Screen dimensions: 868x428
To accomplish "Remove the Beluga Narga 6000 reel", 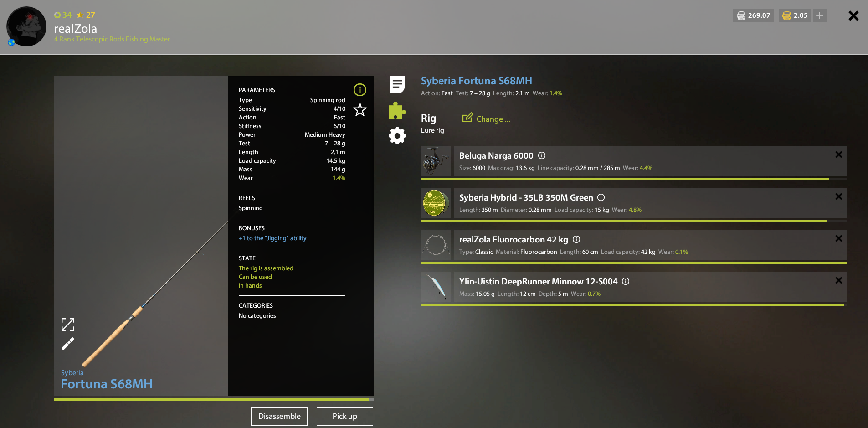I will pyautogui.click(x=838, y=155).
